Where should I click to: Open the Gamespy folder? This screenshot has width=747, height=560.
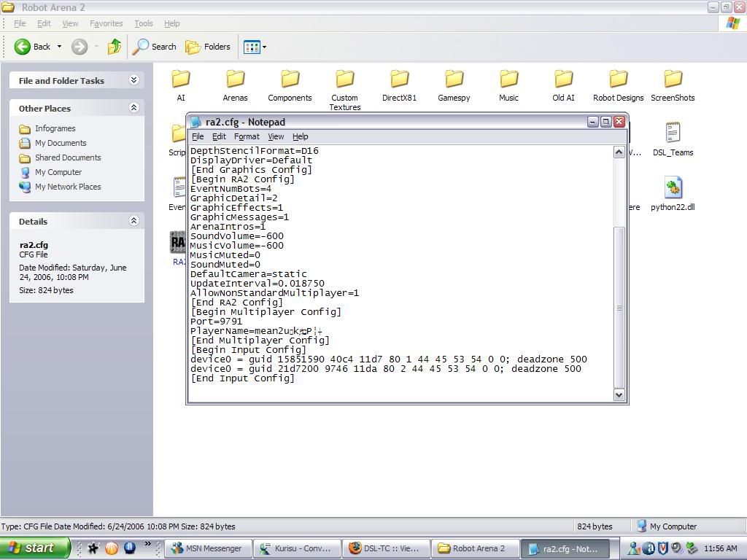[x=454, y=86]
